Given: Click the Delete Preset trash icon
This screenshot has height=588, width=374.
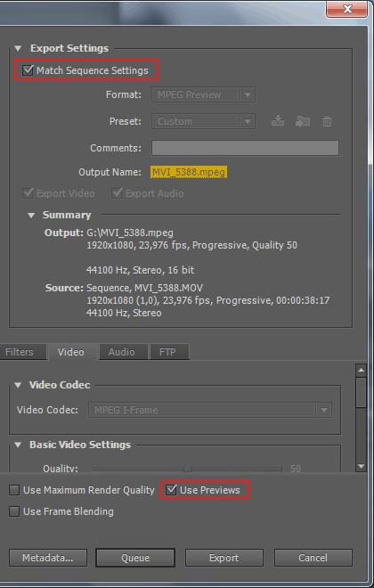Looking at the screenshot, I should 327,121.
